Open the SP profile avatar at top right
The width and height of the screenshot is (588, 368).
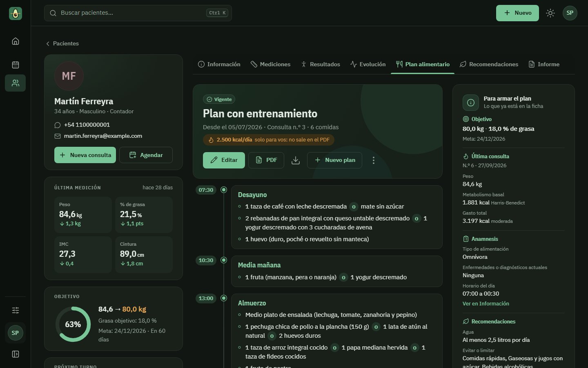click(x=570, y=13)
